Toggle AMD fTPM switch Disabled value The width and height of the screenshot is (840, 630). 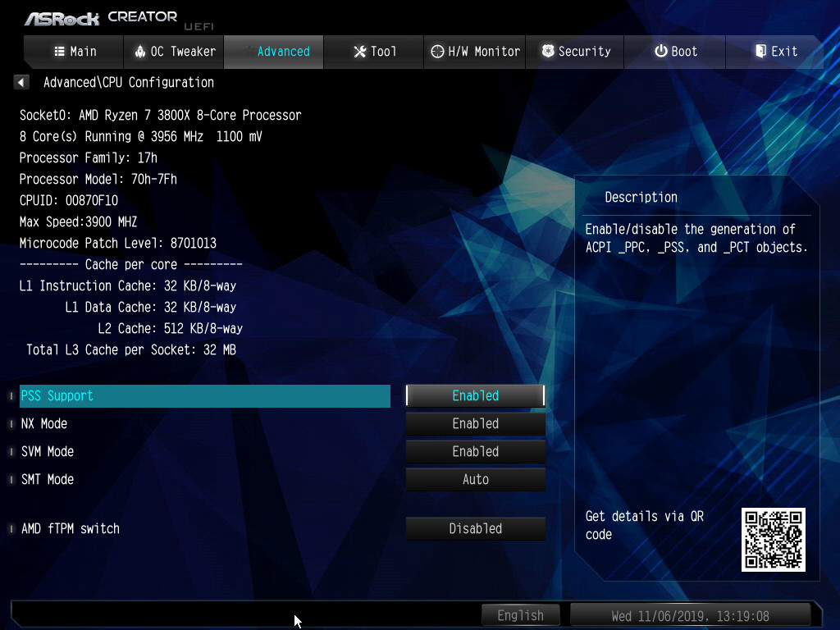pyautogui.click(x=476, y=528)
